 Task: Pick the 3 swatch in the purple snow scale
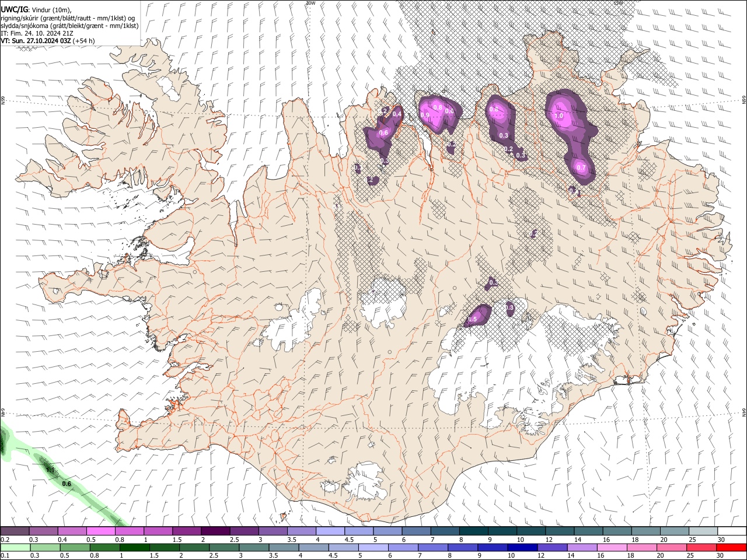pyautogui.click(x=273, y=531)
